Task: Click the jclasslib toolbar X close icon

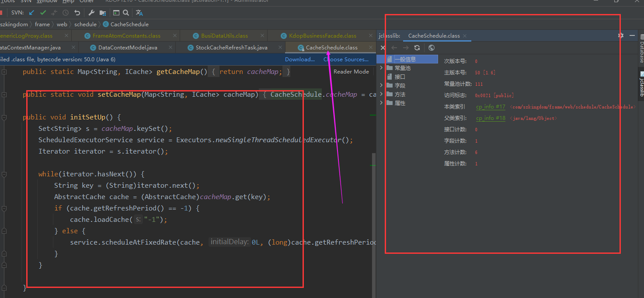Action: (x=383, y=48)
